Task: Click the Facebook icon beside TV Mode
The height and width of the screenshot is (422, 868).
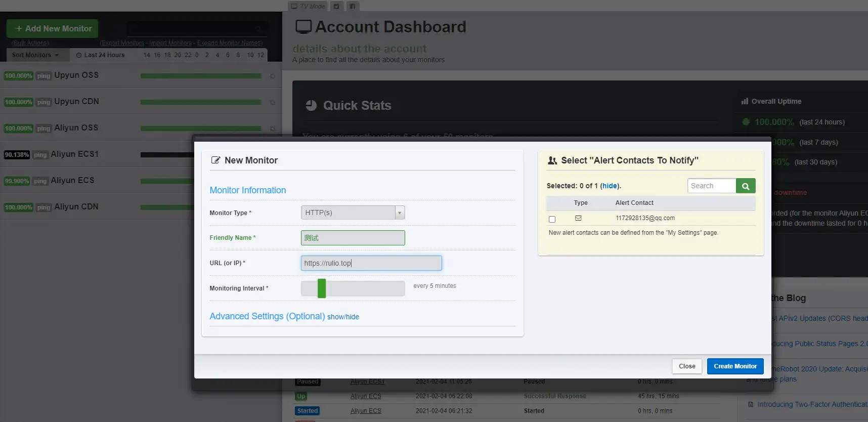Action: click(x=353, y=7)
